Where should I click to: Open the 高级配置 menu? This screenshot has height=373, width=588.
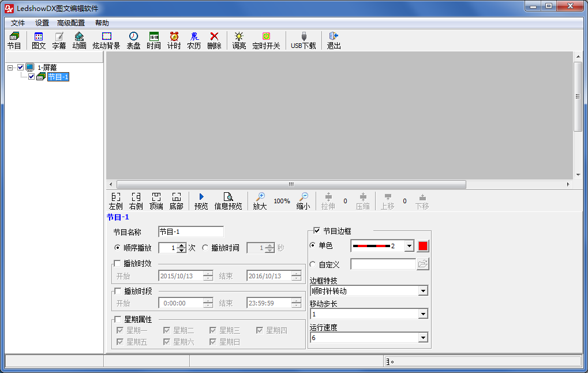coord(71,23)
